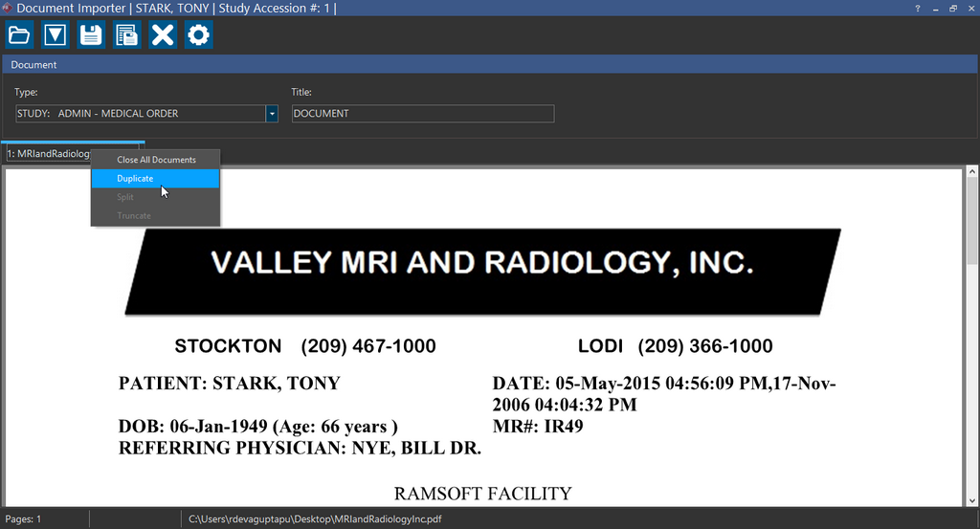
Task: Click the floppy disk save icon
Action: [x=91, y=35]
